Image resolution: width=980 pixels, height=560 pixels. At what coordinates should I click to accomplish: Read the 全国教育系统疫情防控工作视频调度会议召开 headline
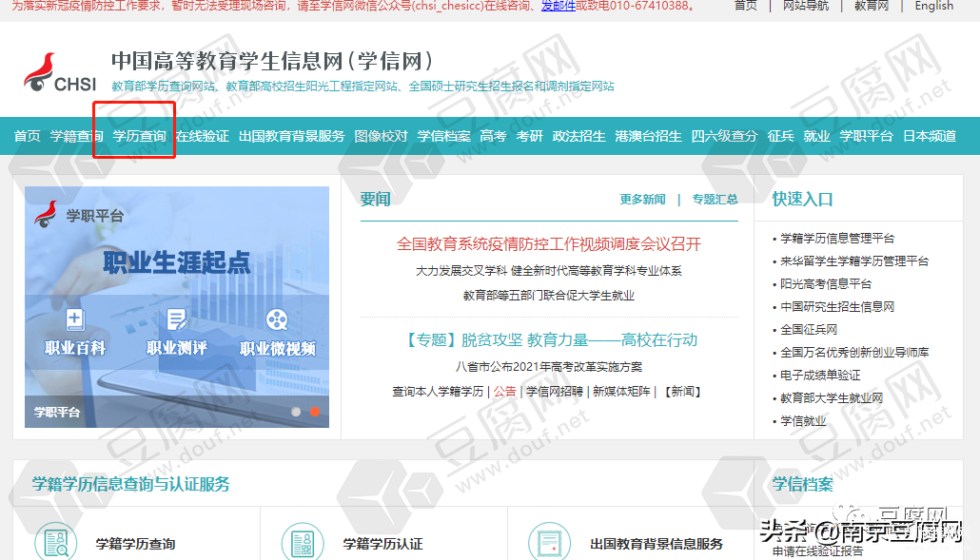549,243
